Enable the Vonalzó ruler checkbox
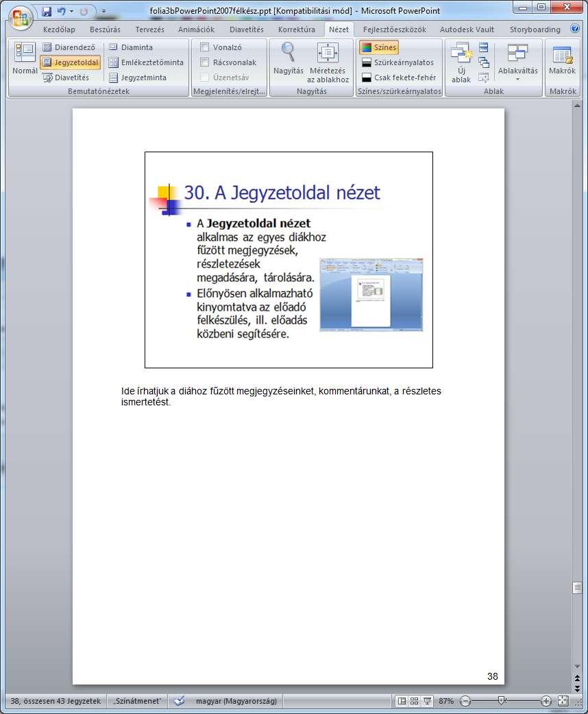This screenshot has height=714, width=588. pyautogui.click(x=205, y=47)
